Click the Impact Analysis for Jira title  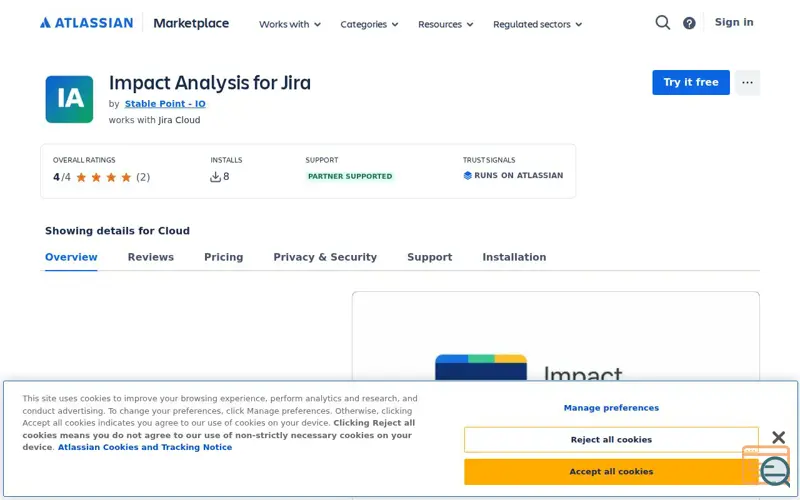pyautogui.click(x=210, y=83)
